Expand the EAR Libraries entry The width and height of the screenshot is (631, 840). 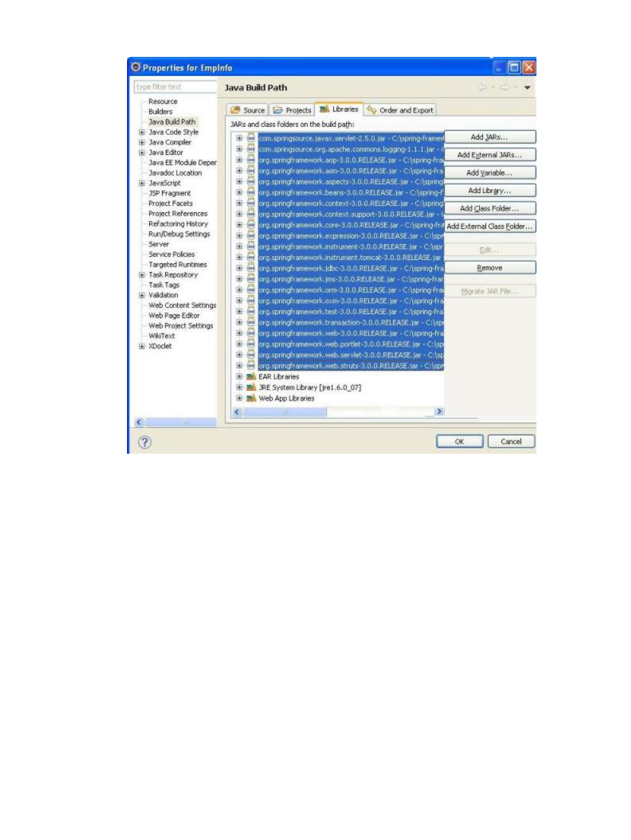point(239,376)
